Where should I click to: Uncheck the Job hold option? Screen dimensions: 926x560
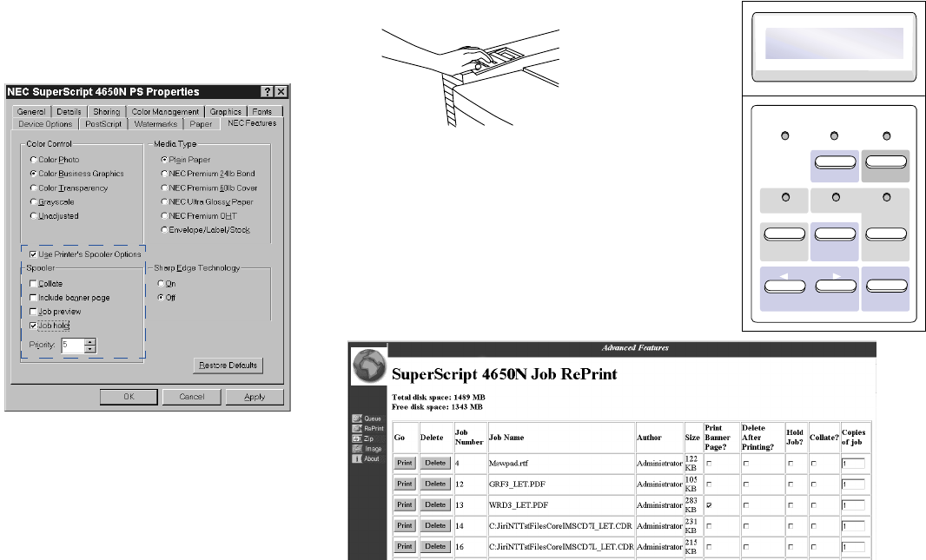pyautogui.click(x=33, y=326)
